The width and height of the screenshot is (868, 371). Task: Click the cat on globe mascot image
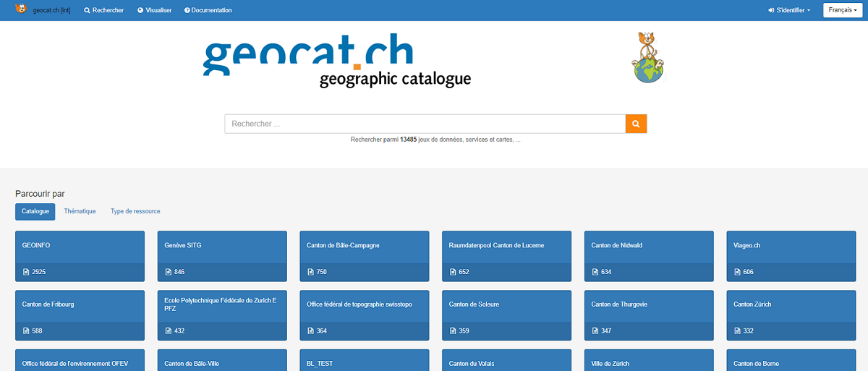647,58
